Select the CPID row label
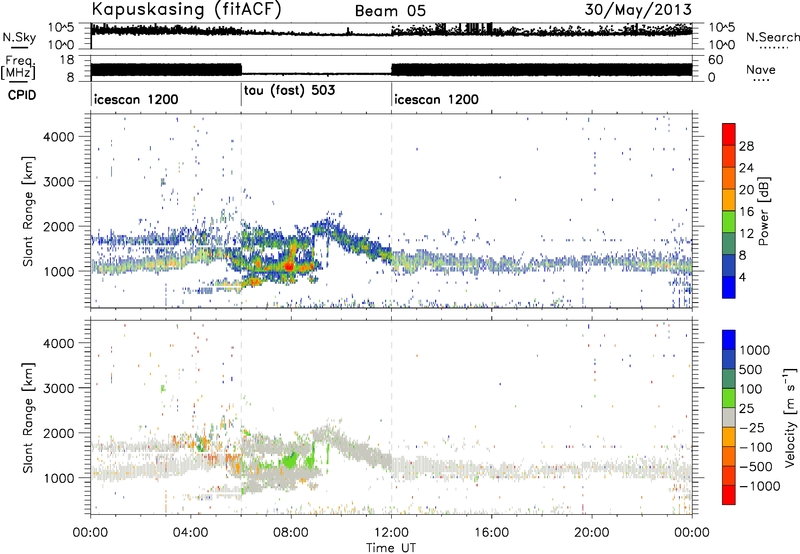Screen dimensions: 800x554 [x=22, y=95]
